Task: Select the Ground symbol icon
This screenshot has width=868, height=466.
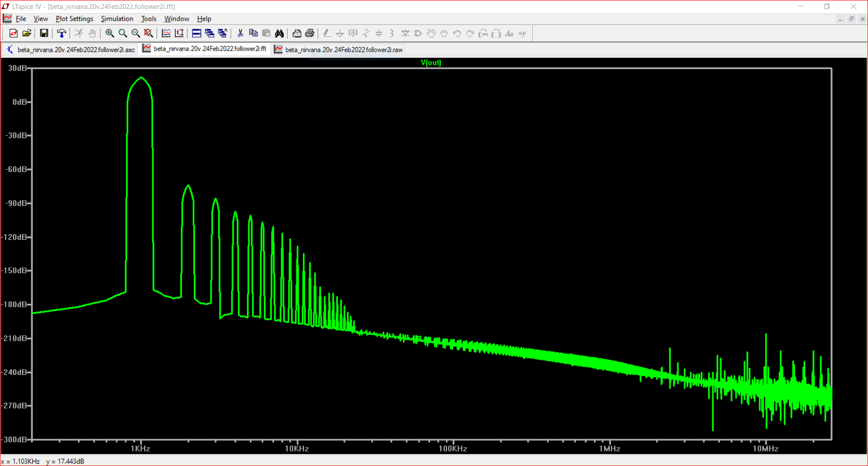Action: 340,33
